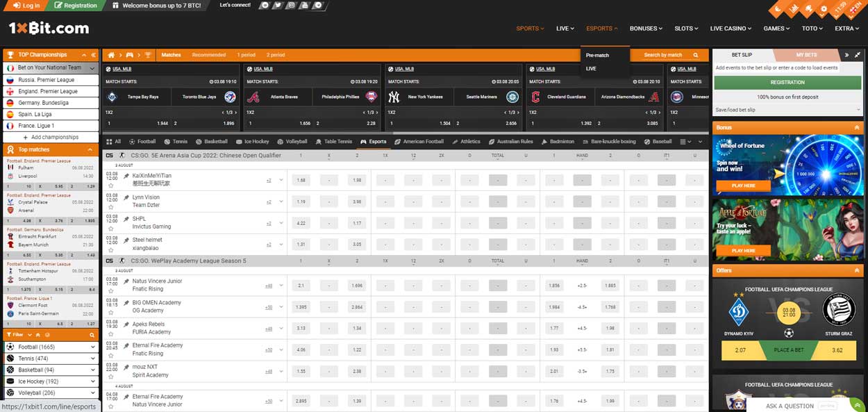Favorite BIG OMEN Academy vs OG Academy
The height and width of the screenshot is (412, 868).
point(110,313)
